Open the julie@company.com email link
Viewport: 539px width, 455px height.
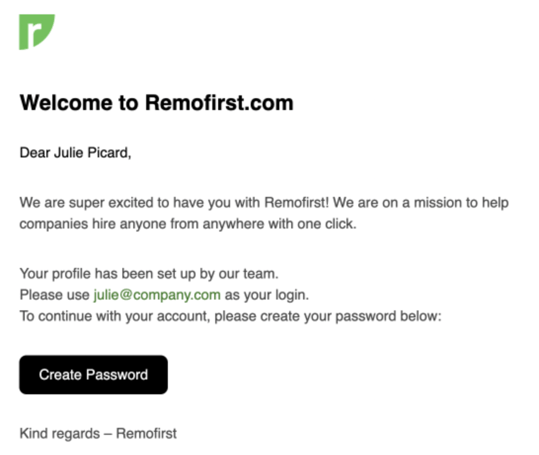pyautogui.click(x=157, y=295)
